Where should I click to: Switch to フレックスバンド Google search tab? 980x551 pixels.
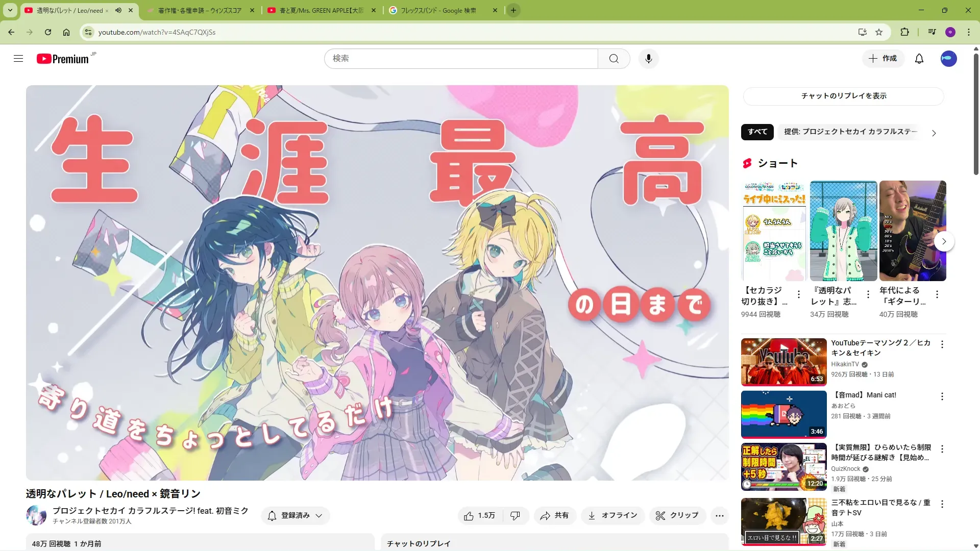438,10
